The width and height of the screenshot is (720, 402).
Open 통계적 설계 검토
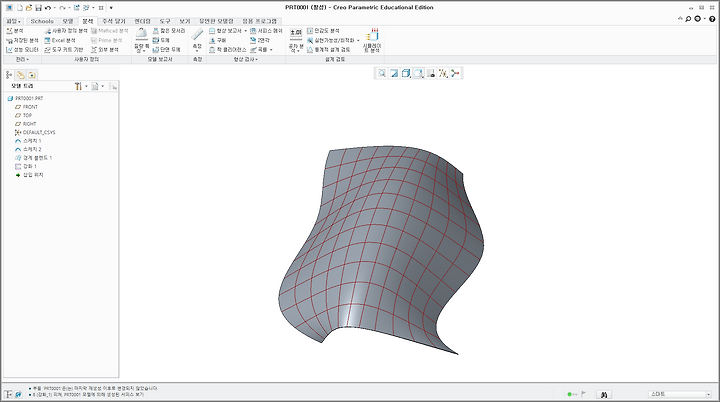[328, 50]
